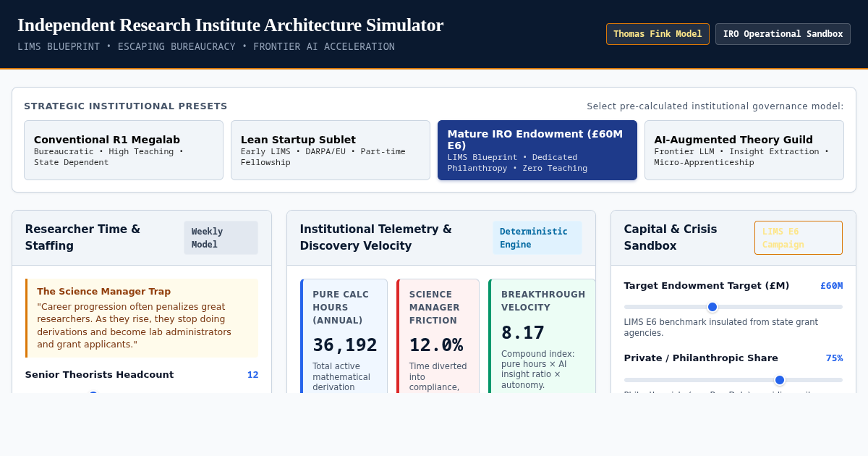Click the LIMS E6 Campaign tag

799,237
